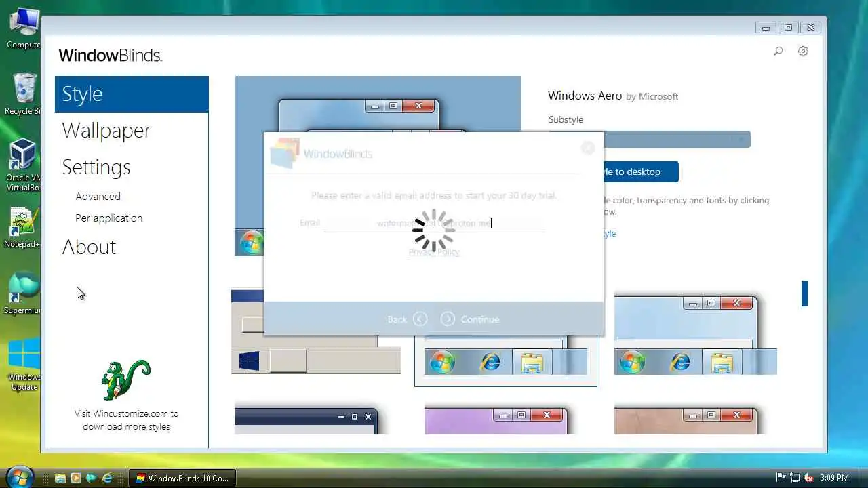This screenshot has width=868, height=488.
Task: Click the WindowBlinds 10 taskbar button
Action: pyautogui.click(x=182, y=478)
